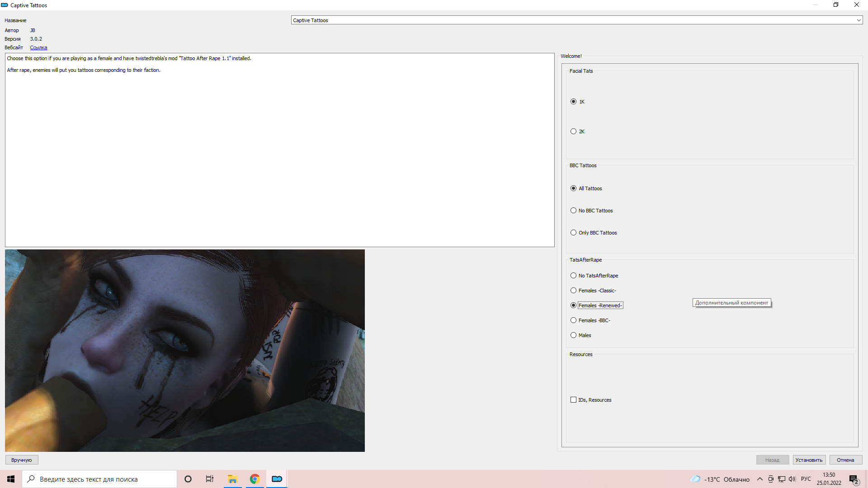Image resolution: width=868 pixels, height=488 pixels.
Task: Open the notification center icon
Action: click(854, 479)
